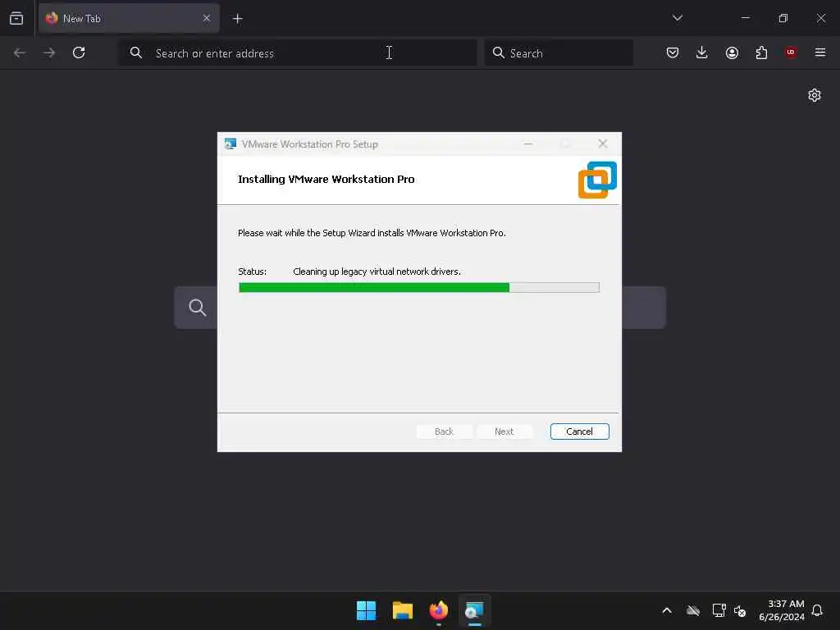This screenshot has width=840, height=630.
Task: Open the Firefox account menu
Action: pyautogui.click(x=732, y=52)
